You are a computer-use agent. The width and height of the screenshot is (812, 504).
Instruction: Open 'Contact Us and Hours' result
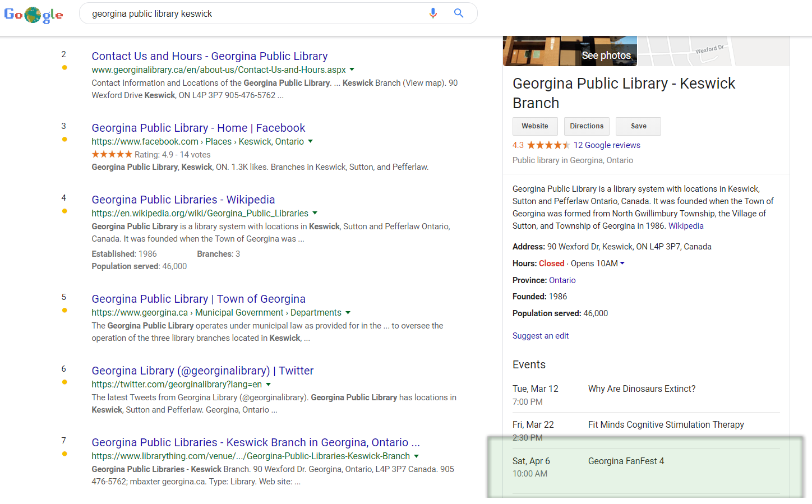[x=210, y=56]
